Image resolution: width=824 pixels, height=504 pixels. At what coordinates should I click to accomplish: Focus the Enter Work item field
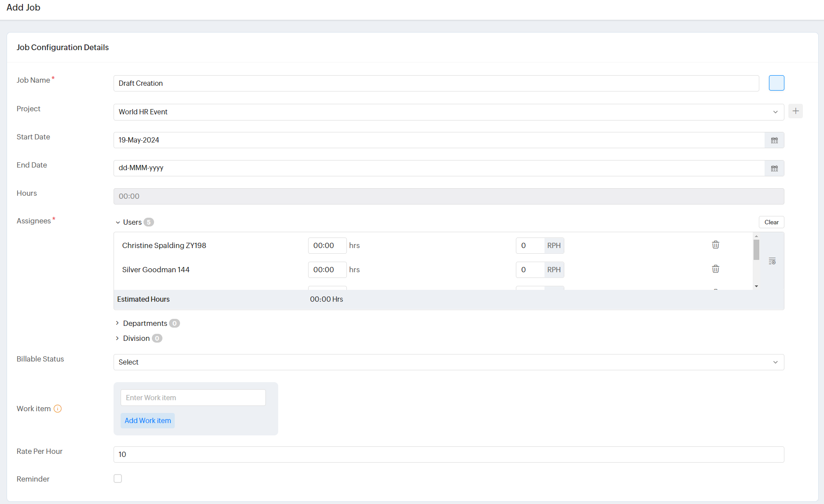click(193, 398)
